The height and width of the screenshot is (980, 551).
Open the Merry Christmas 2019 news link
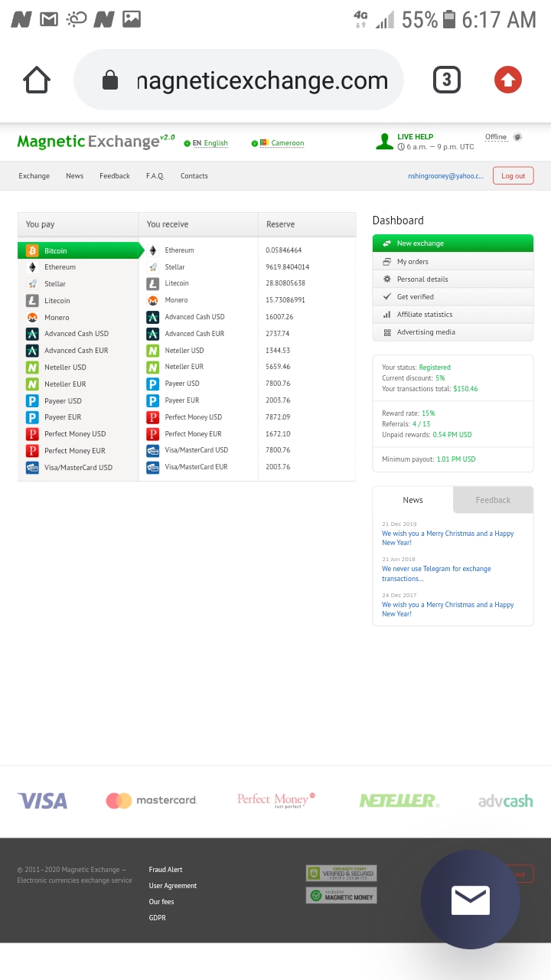coord(448,538)
